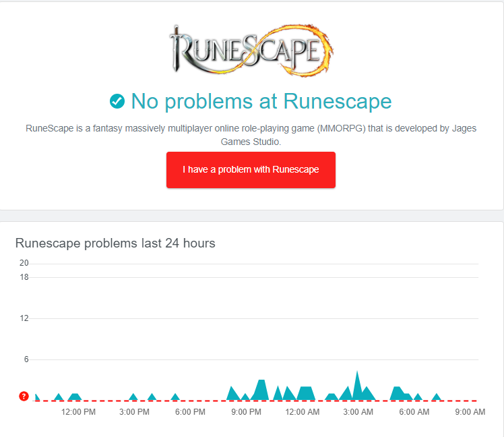Viewport: 504px width, 437px height.
Task: Click the 12:00 AM axis label
Action: click(302, 412)
